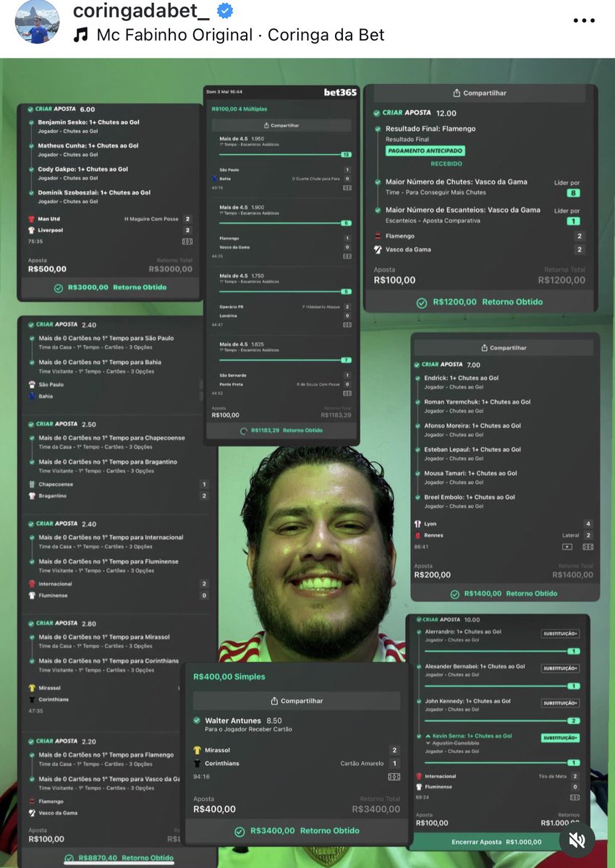
Task: Open SUBSTITUIÇÃO+ for Alerrandro
Action: tap(561, 634)
